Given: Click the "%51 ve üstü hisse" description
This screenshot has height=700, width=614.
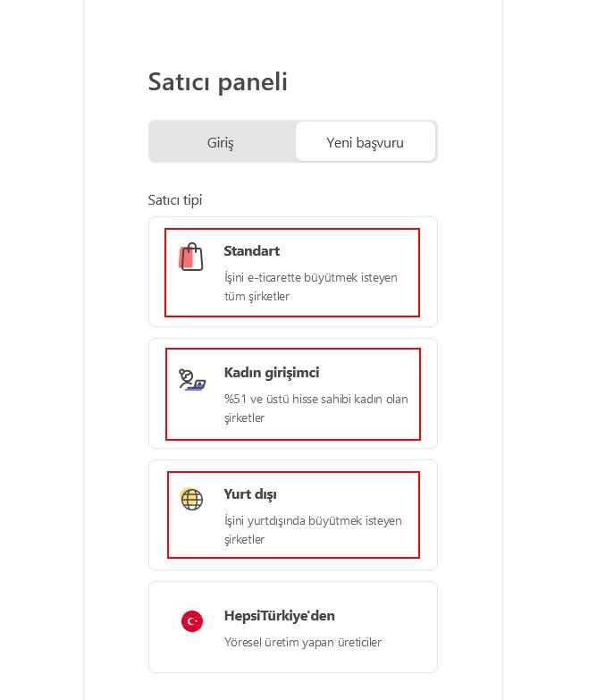Looking at the screenshot, I should [x=315, y=399].
